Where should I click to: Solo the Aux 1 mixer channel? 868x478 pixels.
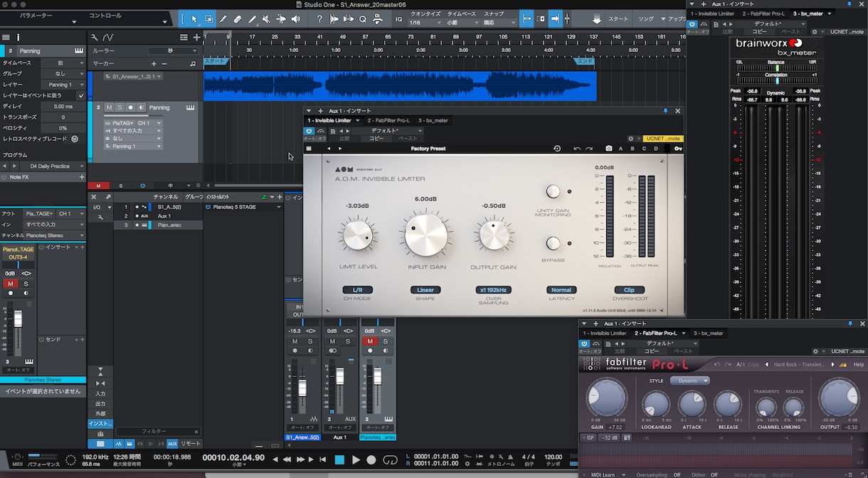point(348,341)
